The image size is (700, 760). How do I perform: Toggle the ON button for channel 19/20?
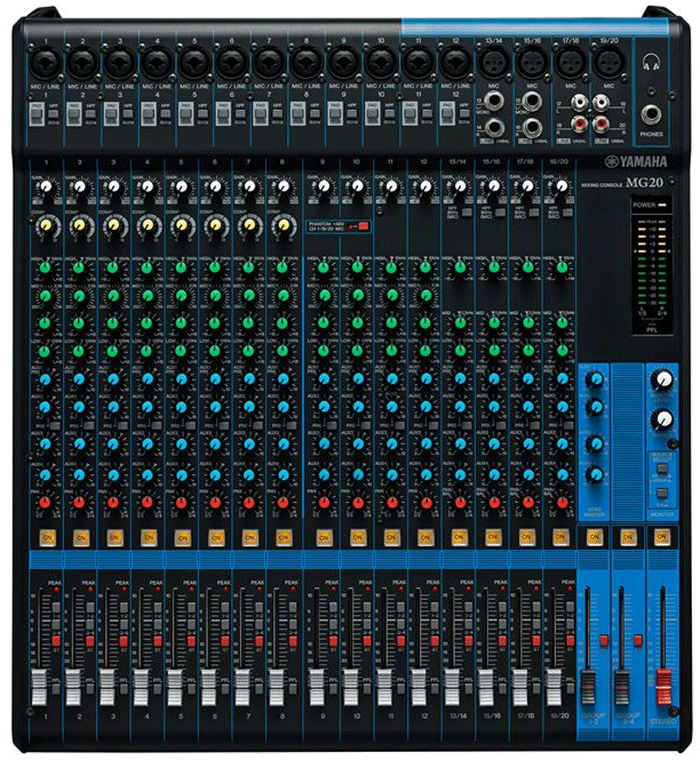[x=560, y=537]
